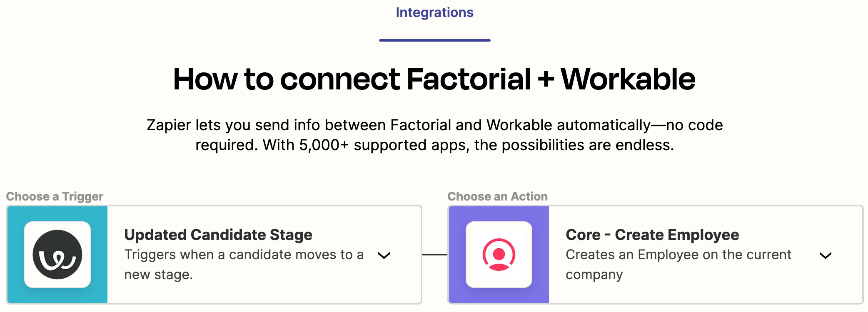Click the Choose an Action label
The width and height of the screenshot is (868, 312).
tap(498, 196)
